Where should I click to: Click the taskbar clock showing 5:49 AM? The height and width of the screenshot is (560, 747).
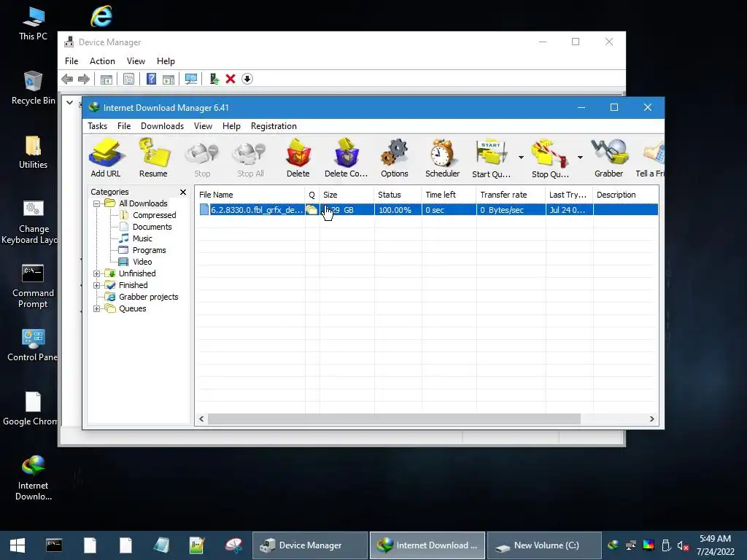pyautogui.click(x=715, y=545)
